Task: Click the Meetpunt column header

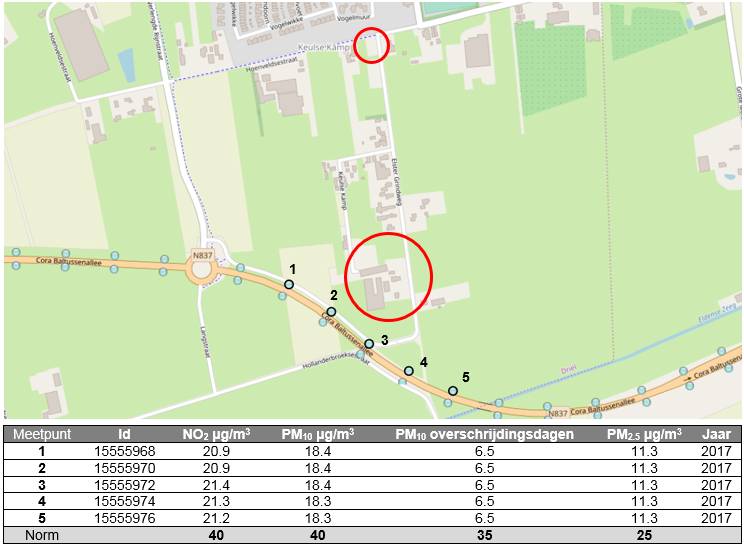Action: pyautogui.click(x=42, y=435)
